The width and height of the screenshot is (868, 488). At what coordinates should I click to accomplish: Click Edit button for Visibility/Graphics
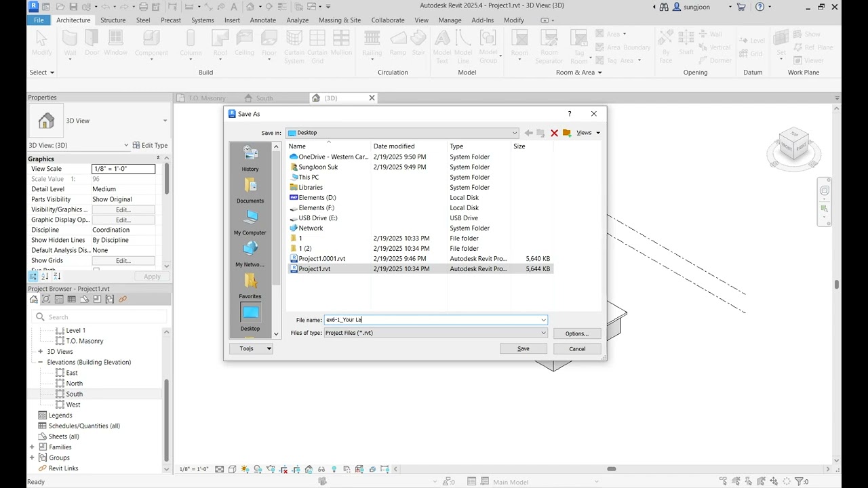click(x=123, y=209)
